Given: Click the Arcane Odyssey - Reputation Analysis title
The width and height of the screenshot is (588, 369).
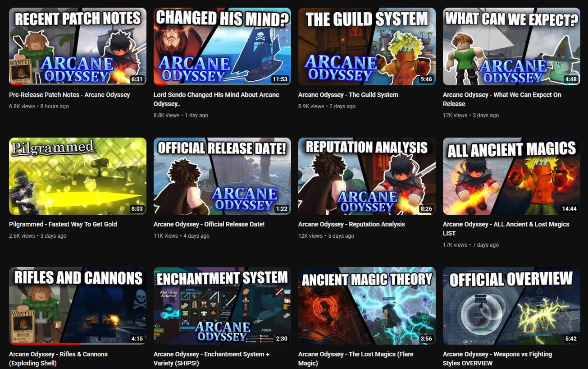Looking at the screenshot, I should [x=351, y=224].
